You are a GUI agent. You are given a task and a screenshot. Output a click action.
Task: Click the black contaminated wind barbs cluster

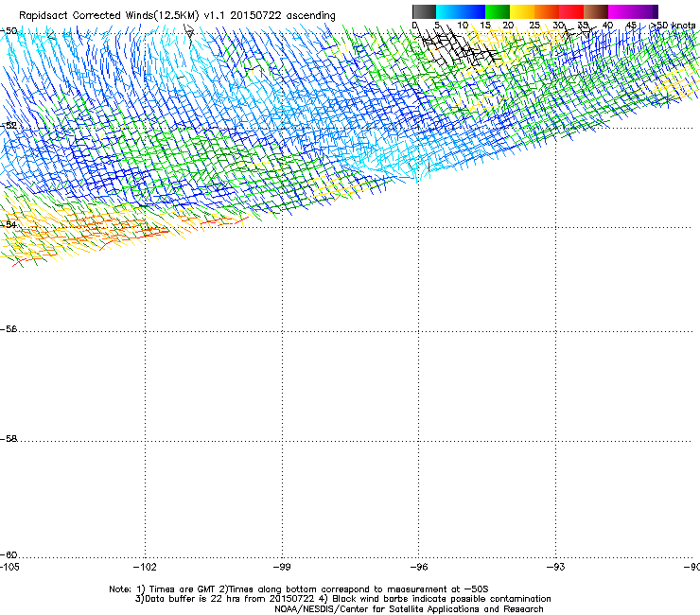460,47
